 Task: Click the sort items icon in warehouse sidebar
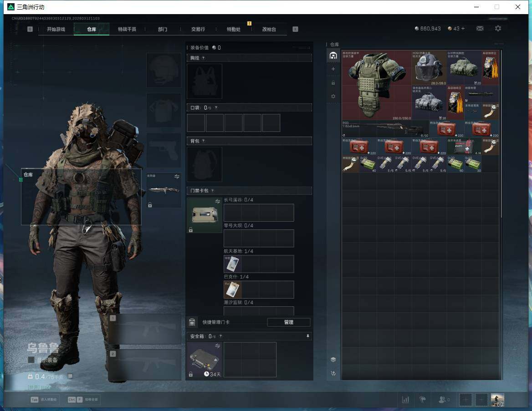(333, 373)
